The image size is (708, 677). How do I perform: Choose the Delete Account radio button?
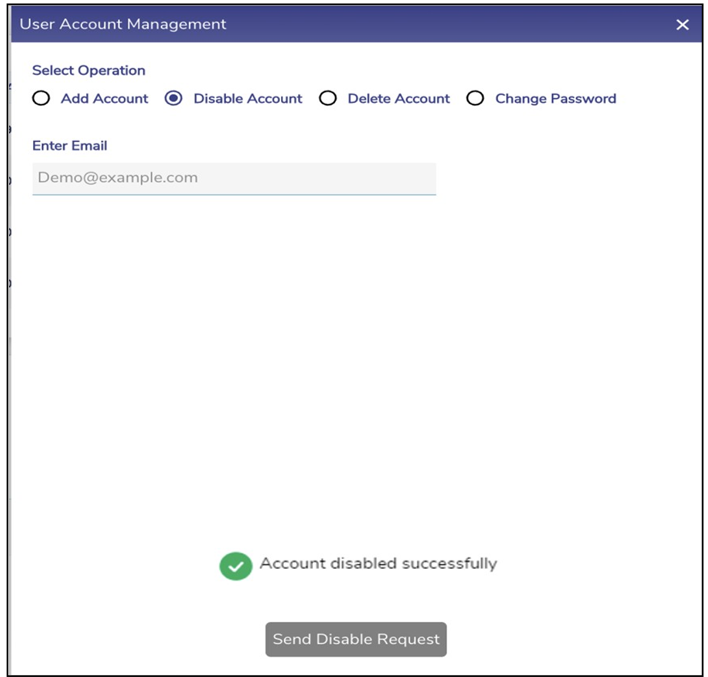(x=327, y=99)
